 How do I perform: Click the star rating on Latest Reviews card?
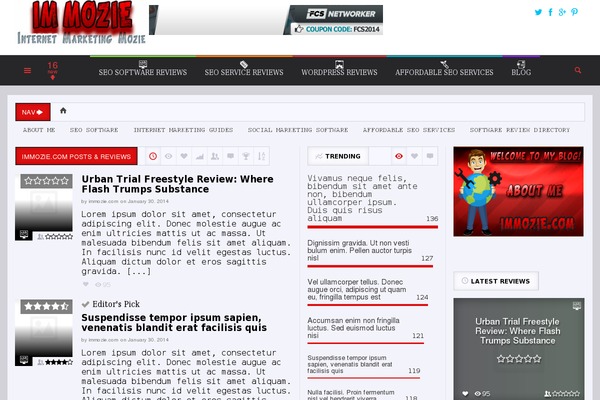[519, 359]
